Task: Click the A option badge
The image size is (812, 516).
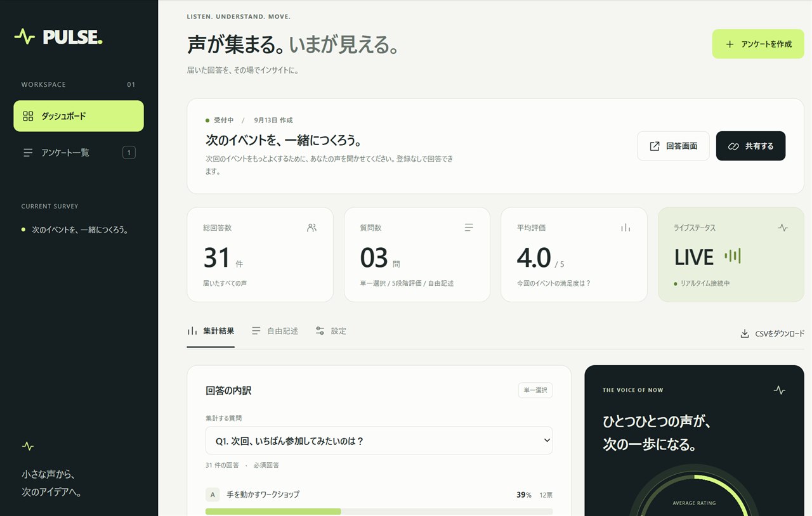Action: point(213,494)
